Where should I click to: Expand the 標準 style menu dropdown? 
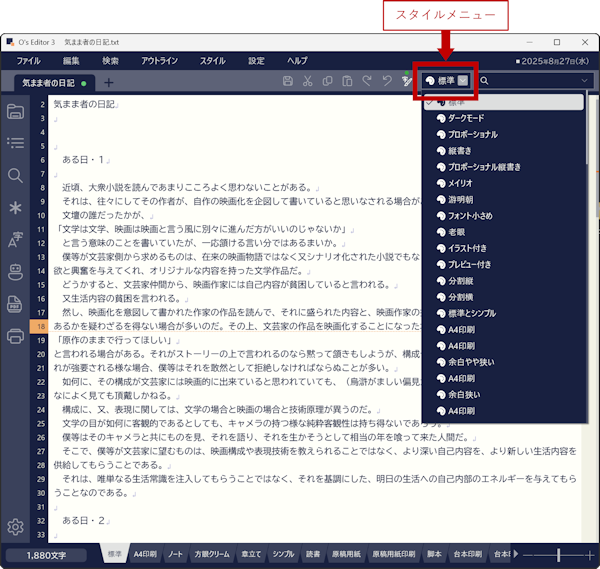point(463,81)
